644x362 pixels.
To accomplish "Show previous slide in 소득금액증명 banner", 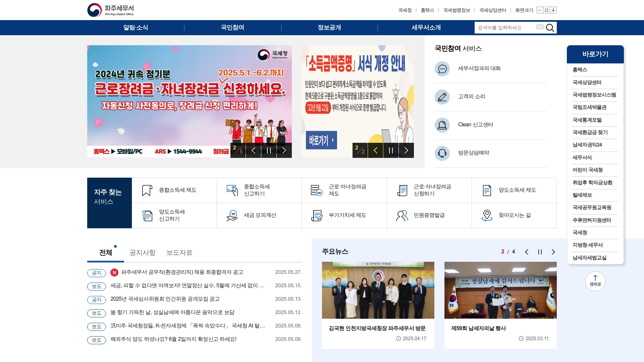I will [x=376, y=150].
